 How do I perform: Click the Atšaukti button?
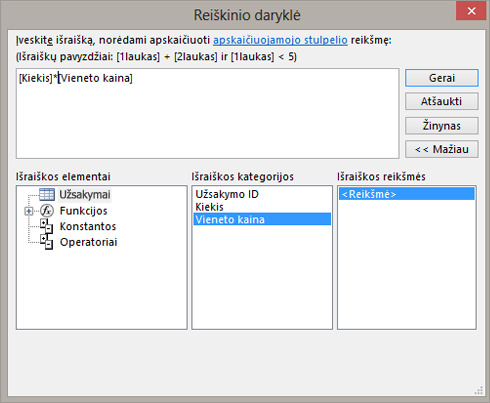(442, 101)
